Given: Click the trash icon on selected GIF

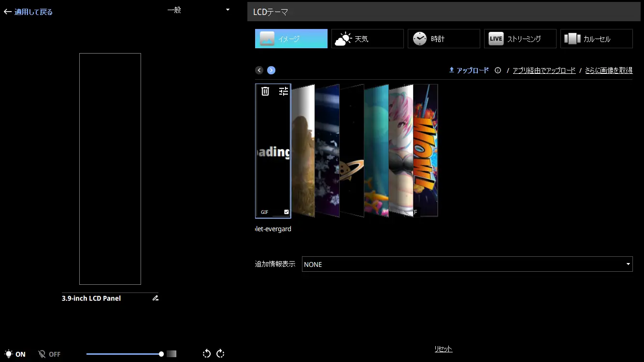Looking at the screenshot, I should tap(265, 91).
